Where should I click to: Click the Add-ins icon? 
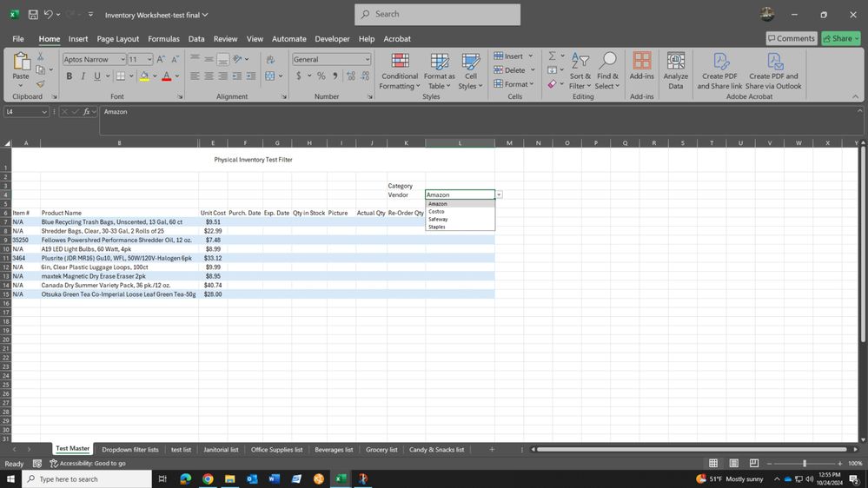click(x=641, y=62)
